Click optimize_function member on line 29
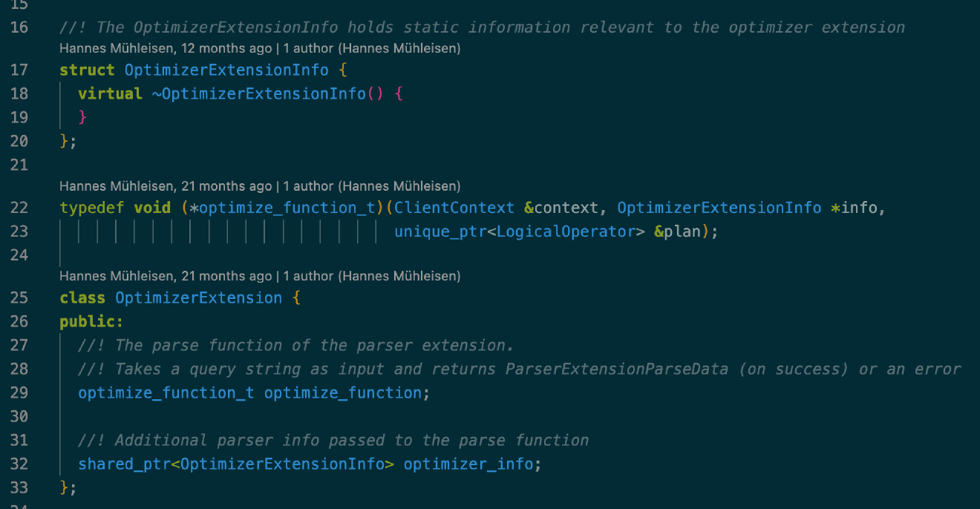 pos(343,393)
